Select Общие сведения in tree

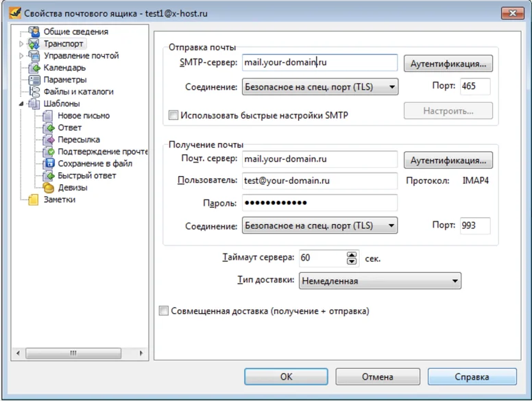75,32
